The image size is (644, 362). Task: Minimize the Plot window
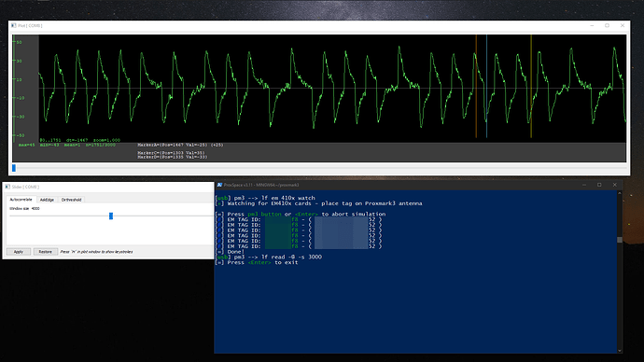click(x=592, y=25)
